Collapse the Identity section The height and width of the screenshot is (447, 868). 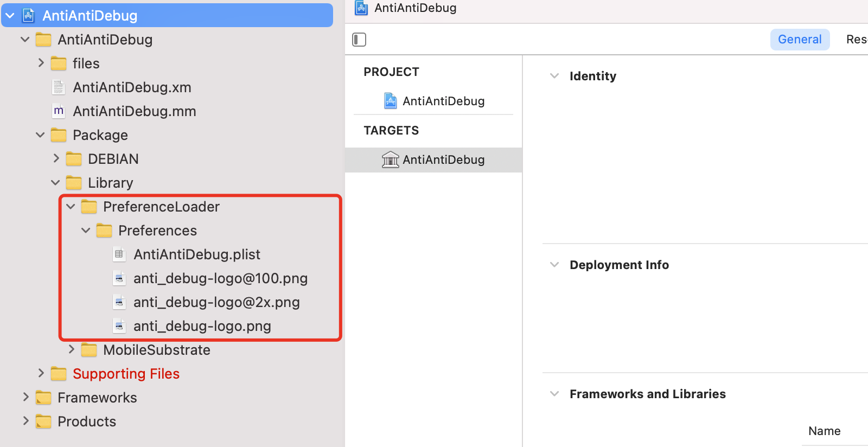pyautogui.click(x=554, y=76)
